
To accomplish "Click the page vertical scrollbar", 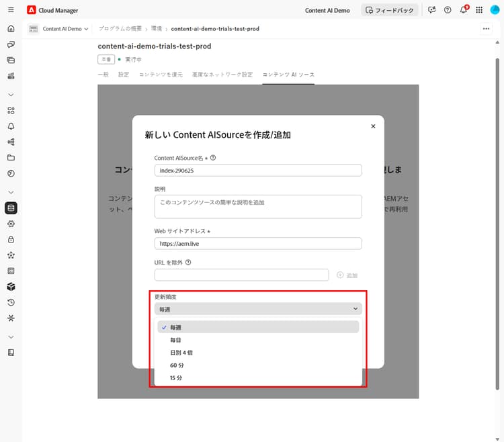I will pos(497,224).
